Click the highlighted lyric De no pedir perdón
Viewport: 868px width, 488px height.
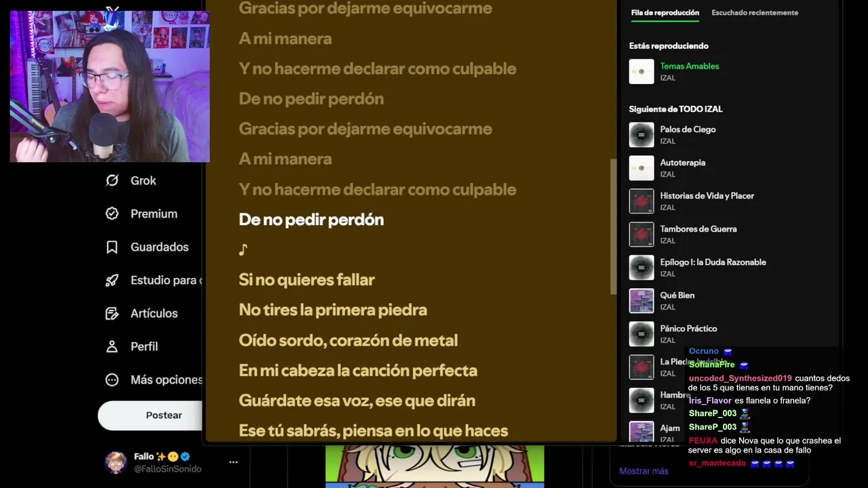coord(311,220)
